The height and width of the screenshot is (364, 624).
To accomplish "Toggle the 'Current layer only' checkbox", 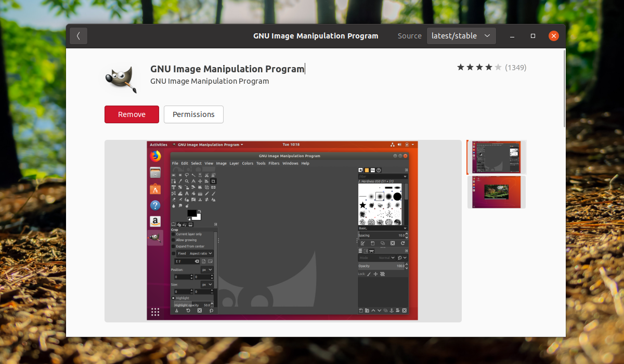I will pos(174,235).
